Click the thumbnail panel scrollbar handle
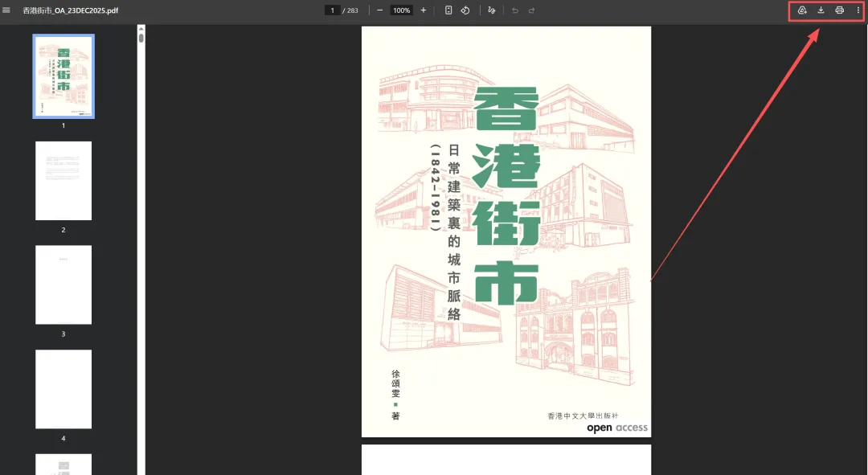The height and width of the screenshot is (475, 868). pos(141,38)
